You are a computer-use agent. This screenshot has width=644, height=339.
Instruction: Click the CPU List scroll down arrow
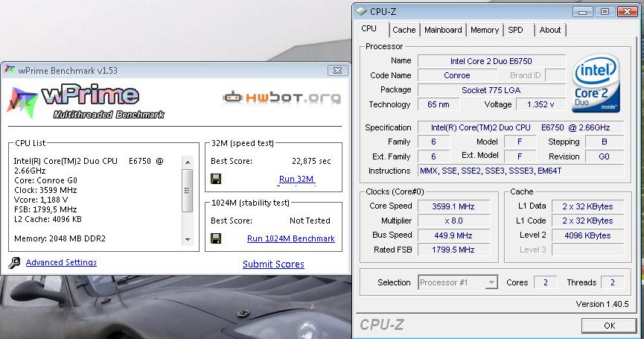(188, 240)
